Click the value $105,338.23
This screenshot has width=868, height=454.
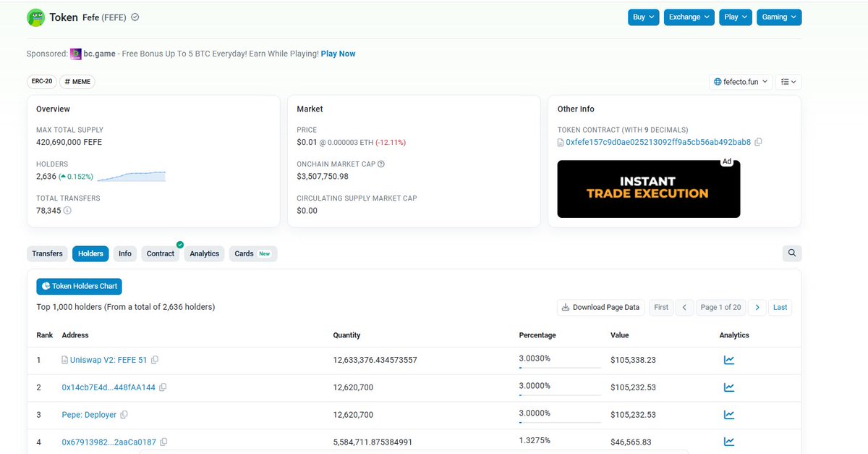(x=633, y=360)
